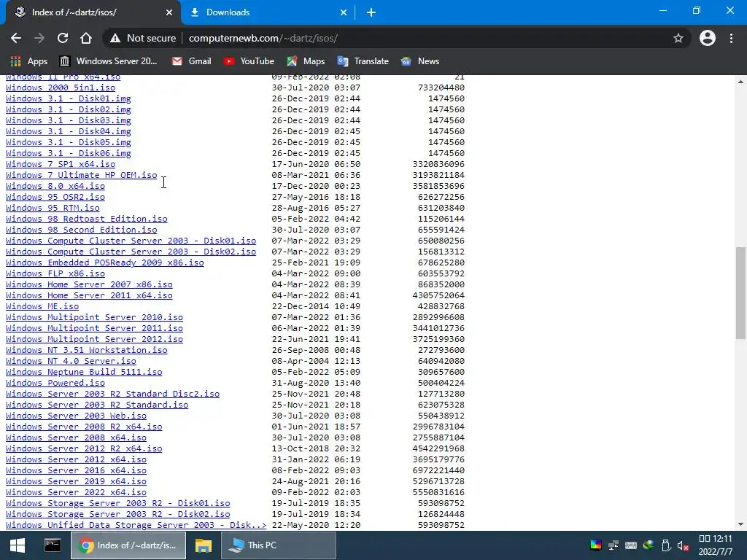The width and height of the screenshot is (747, 560).
Task: Download Windows_2000_5in1.iso
Action: point(61,87)
